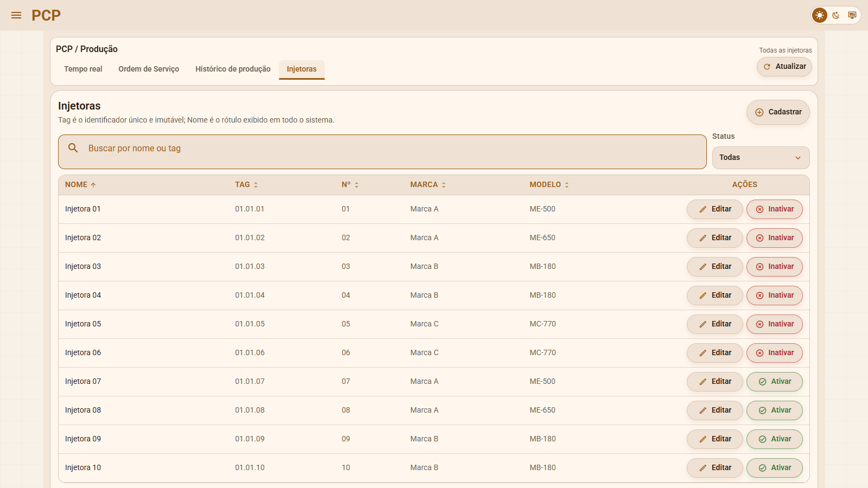This screenshot has height=488, width=868.
Task: Open the Histórico de produção tab
Action: pyautogui.click(x=233, y=69)
